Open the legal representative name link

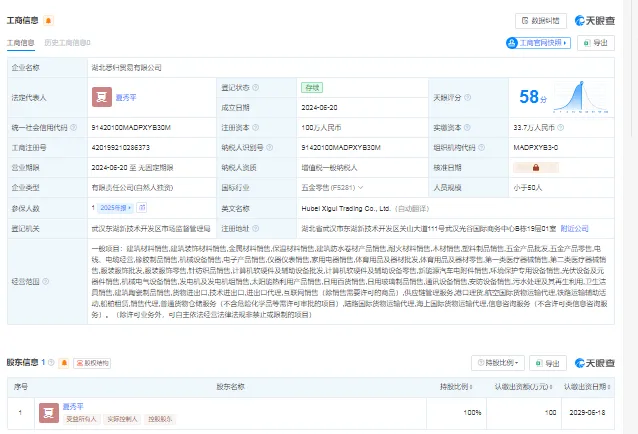coord(126,98)
